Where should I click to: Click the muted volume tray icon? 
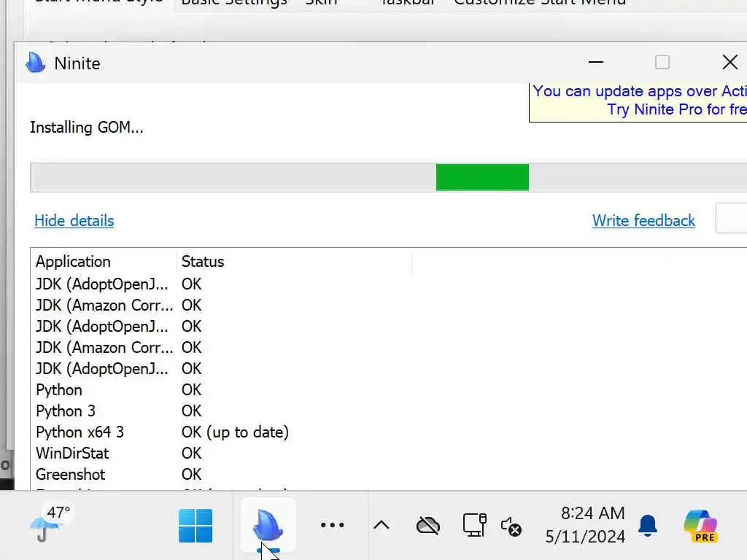click(511, 526)
